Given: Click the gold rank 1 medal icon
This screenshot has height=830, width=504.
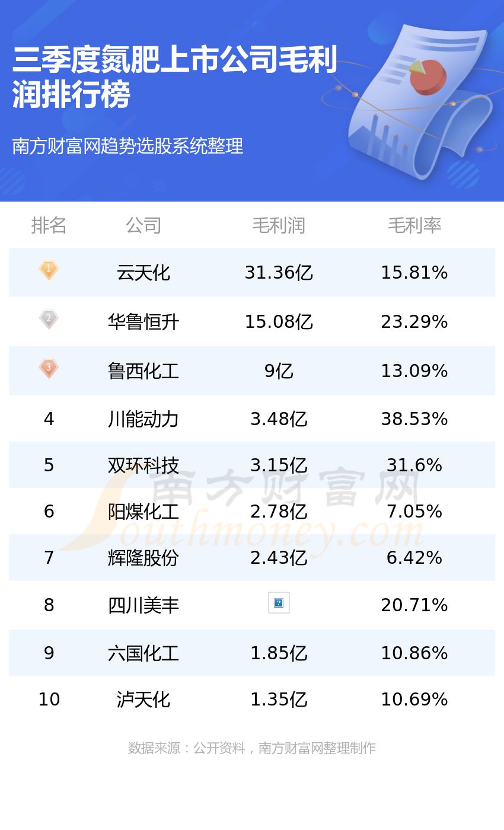Looking at the screenshot, I should [x=49, y=270].
